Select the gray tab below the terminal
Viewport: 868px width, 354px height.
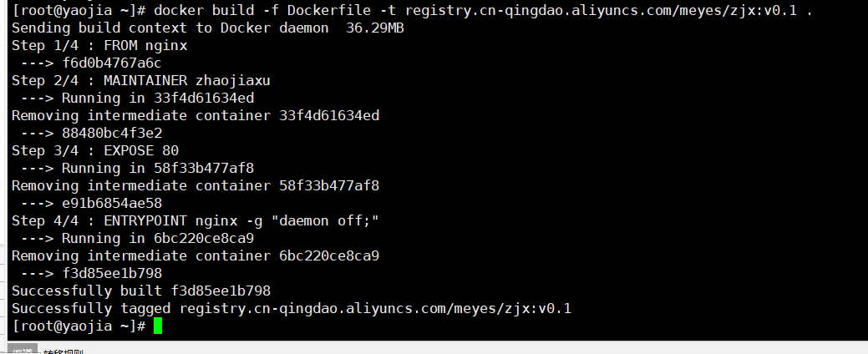click(23, 350)
